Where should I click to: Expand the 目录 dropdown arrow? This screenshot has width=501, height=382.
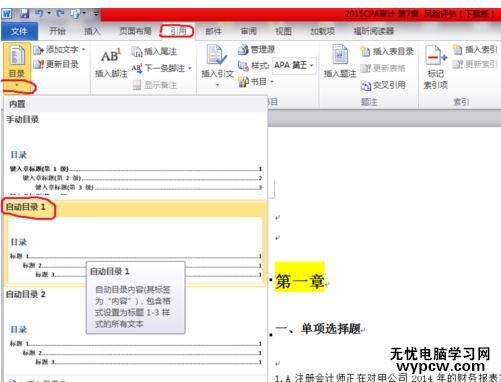tap(17, 86)
